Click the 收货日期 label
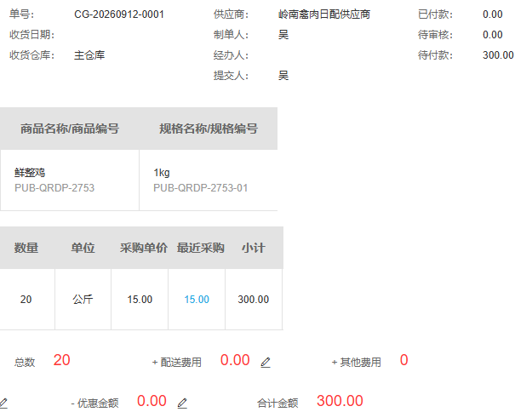Image resolution: width=532 pixels, height=412 pixels. tap(31, 35)
